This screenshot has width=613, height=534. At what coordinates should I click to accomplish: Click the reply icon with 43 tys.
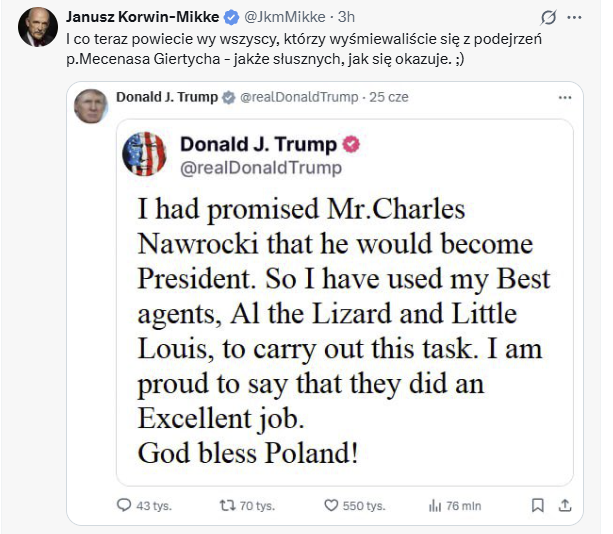[x=125, y=505]
